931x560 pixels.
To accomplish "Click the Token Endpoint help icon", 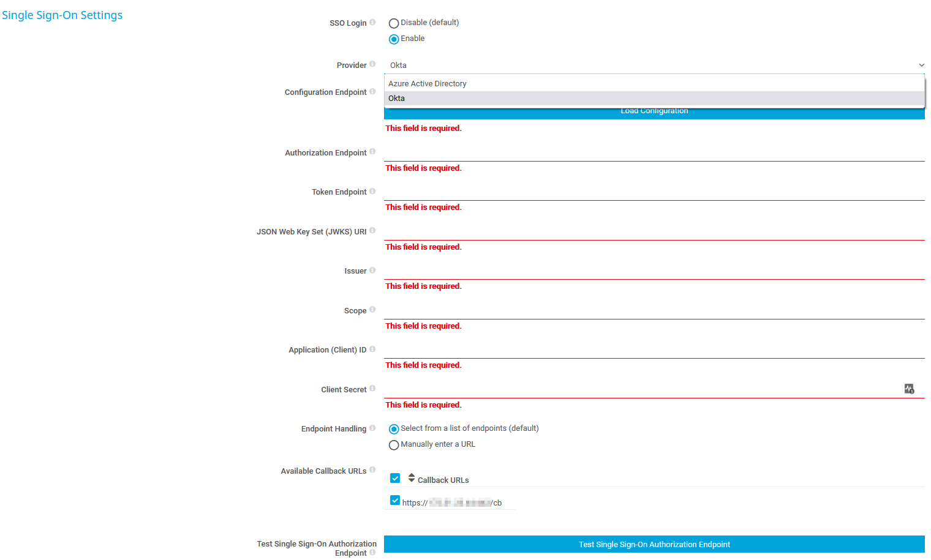I will (x=372, y=192).
